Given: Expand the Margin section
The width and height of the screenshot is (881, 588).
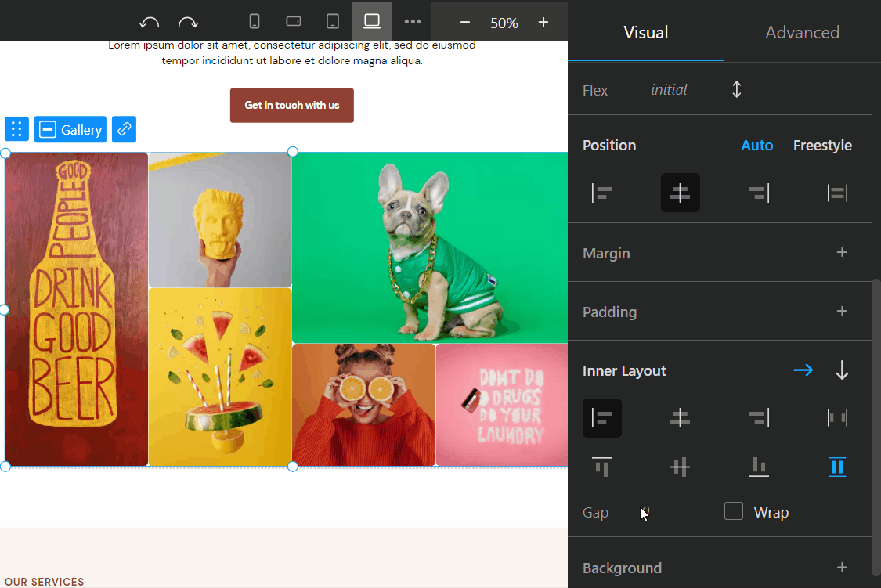Looking at the screenshot, I should tap(842, 253).
